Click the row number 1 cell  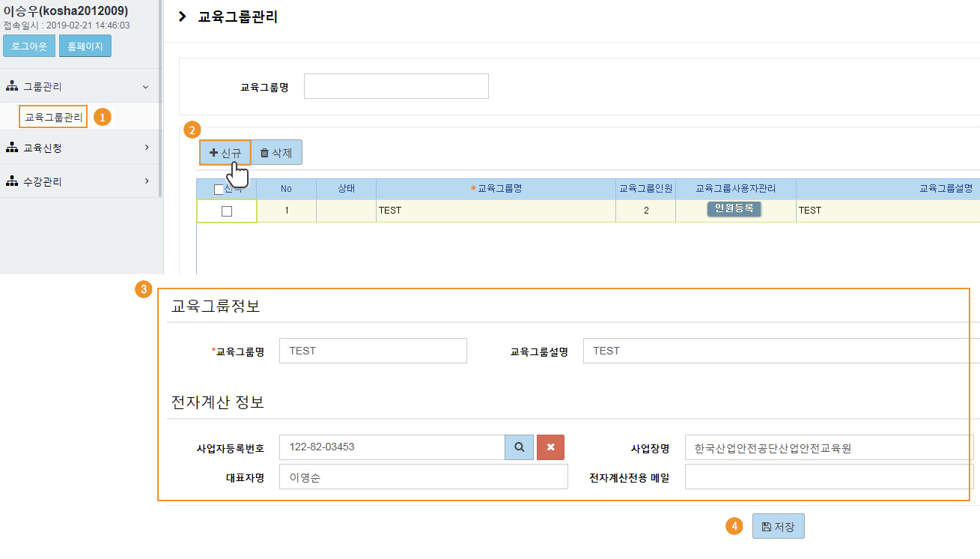(286, 211)
